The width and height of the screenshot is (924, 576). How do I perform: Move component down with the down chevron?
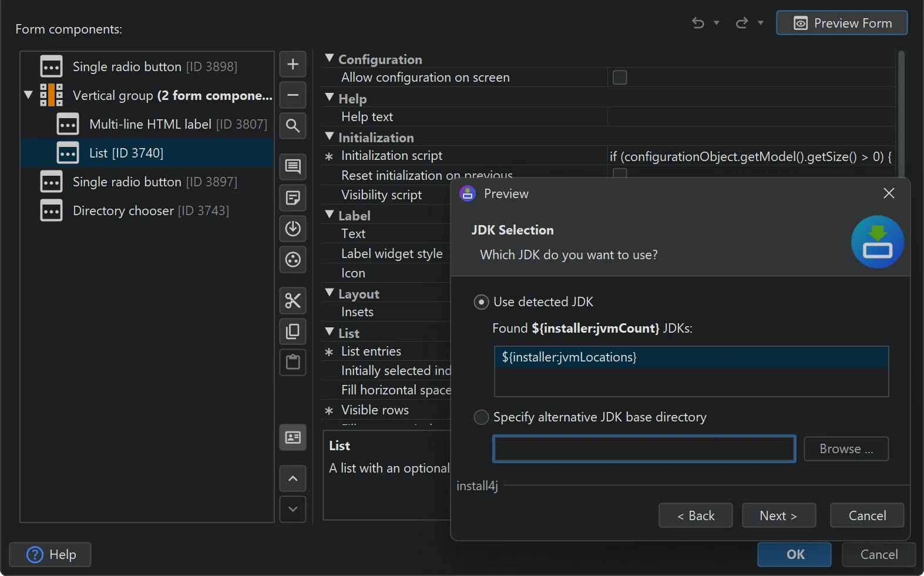click(293, 509)
